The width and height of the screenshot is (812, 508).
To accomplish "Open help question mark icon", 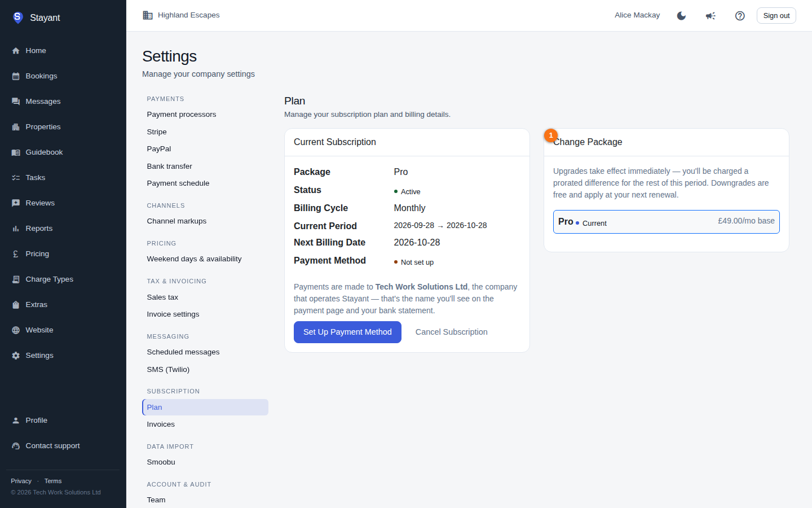I will [x=740, y=16].
